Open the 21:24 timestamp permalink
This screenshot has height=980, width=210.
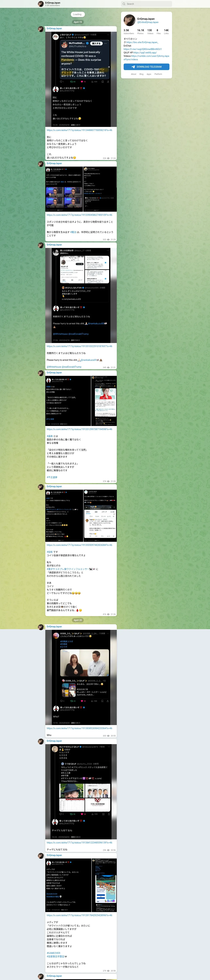[x=113, y=158]
